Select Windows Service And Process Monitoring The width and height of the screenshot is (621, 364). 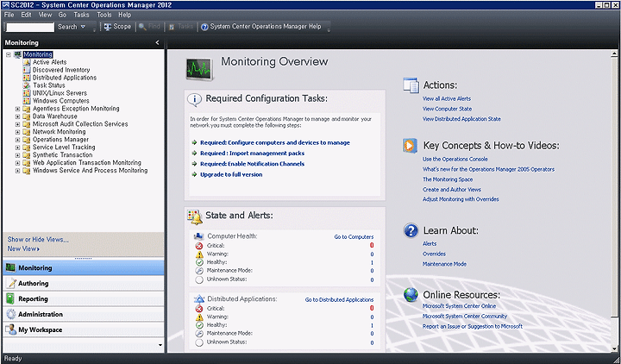[x=90, y=170]
